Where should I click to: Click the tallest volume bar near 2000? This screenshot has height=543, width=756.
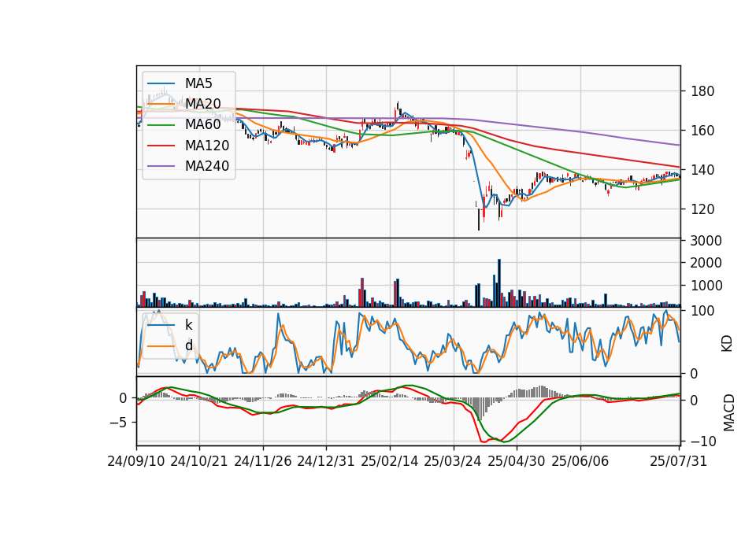499,283
